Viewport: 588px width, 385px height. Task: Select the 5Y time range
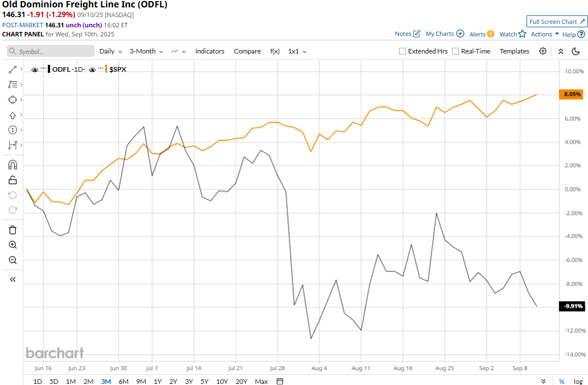[x=204, y=381]
